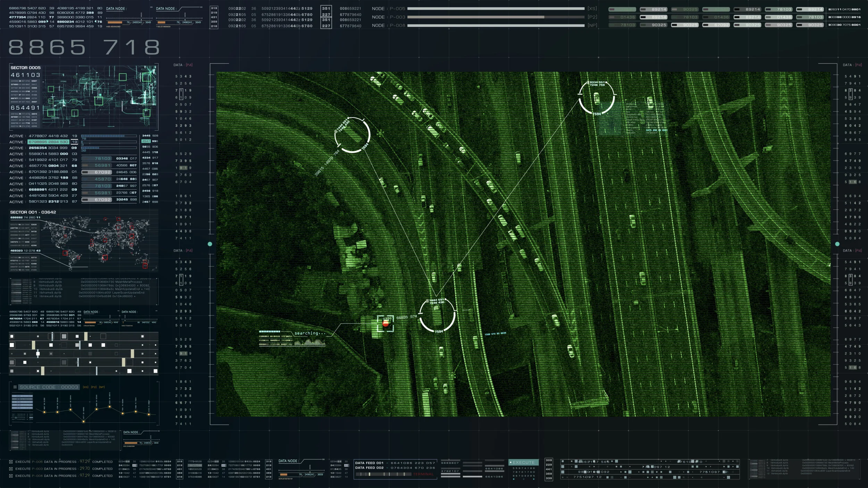Click the 461103 readout in SECTOR 0005
The width and height of the screenshot is (868, 488).
25,75
